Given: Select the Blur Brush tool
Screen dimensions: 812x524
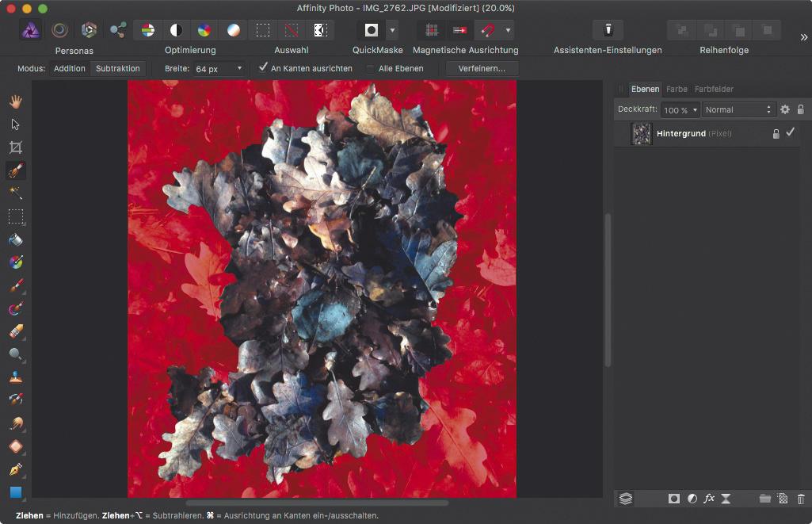Looking at the screenshot, I should [16, 446].
